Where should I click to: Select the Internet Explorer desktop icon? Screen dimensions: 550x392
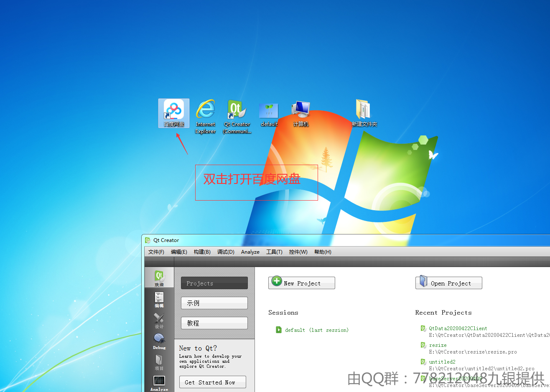click(x=206, y=117)
